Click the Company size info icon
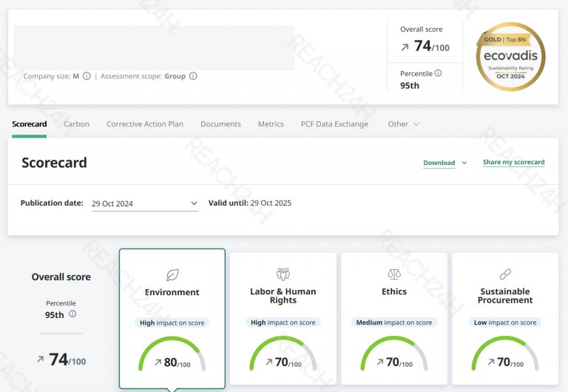 tap(87, 76)
